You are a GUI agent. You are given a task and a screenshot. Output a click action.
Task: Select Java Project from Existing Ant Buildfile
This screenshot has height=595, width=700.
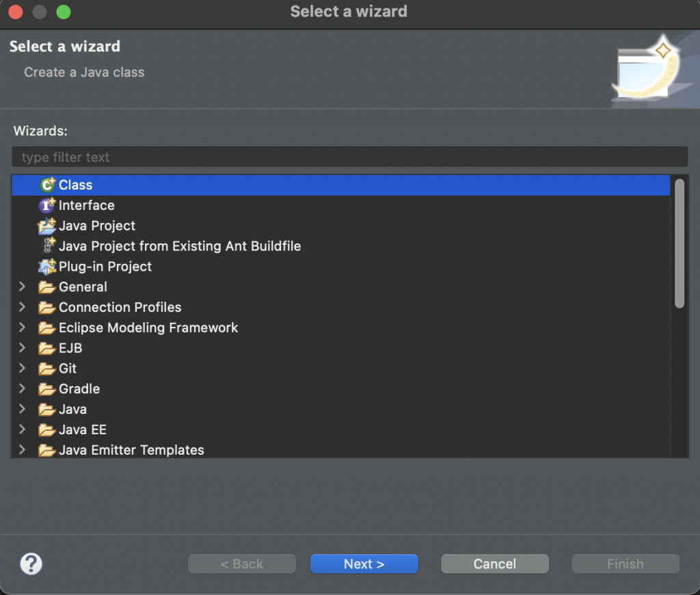(x=180, y=246)
